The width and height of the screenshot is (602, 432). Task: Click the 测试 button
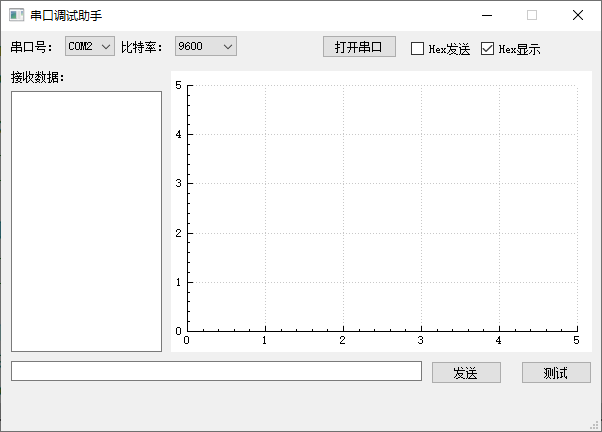556,372
